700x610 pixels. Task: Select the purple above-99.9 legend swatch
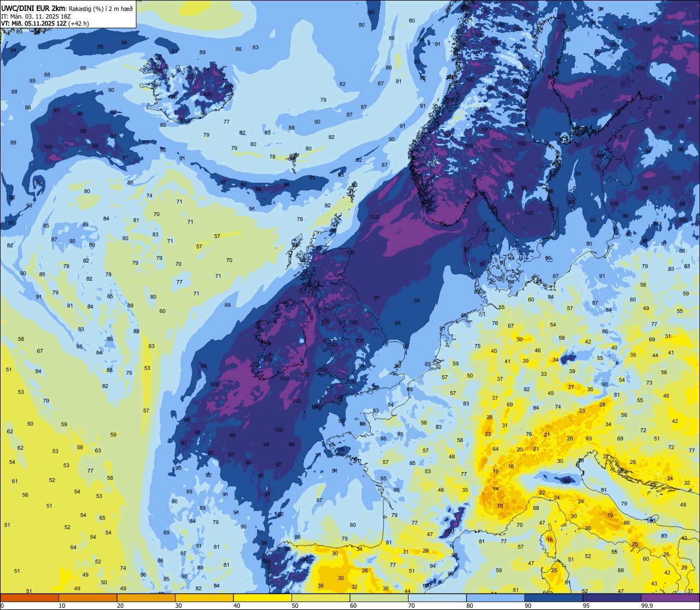click(x=670, y=597)
